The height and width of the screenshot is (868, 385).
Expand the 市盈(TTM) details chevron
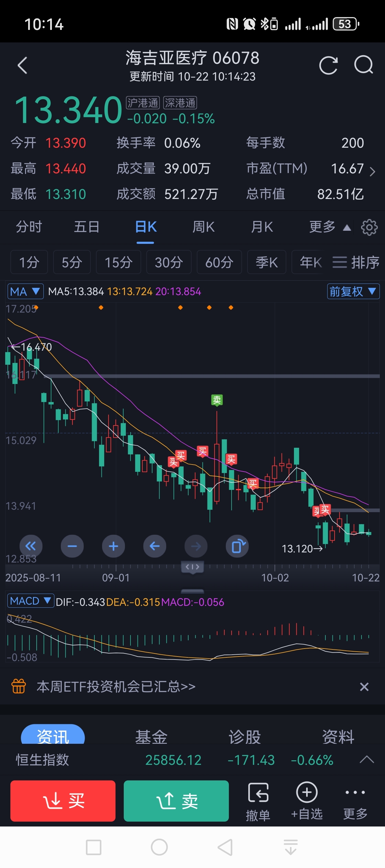click(372, 172)
